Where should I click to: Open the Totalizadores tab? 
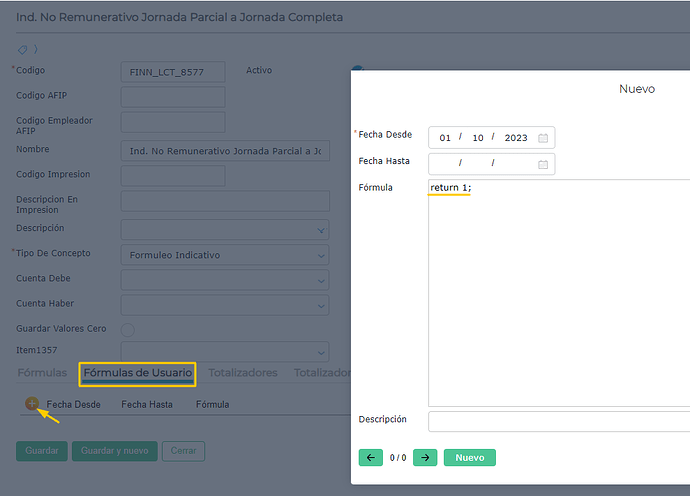click(x=243, y=373)
